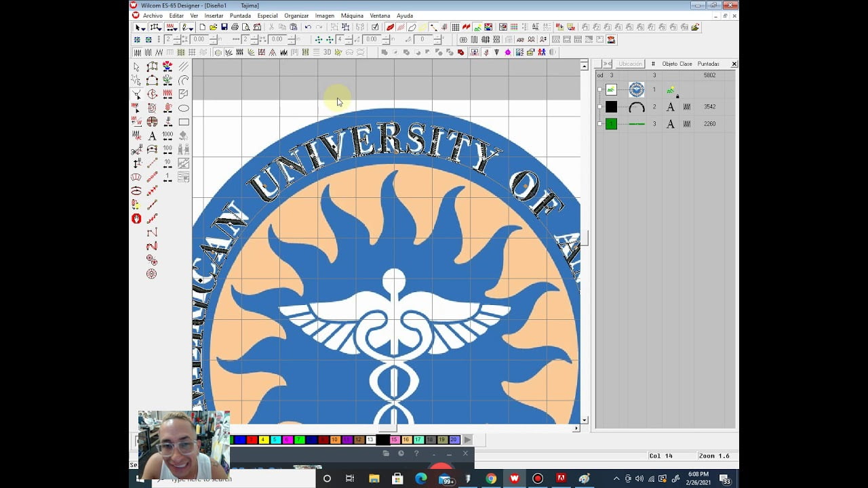
Task: Click the flower motif tool icon
Action: click(x=167, y=66)
